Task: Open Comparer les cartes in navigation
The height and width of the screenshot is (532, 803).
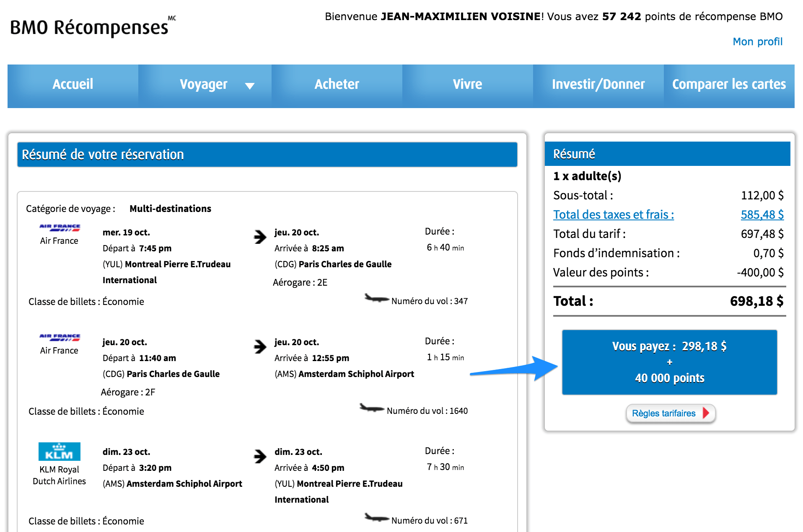Action: pyautogui.click(x=729, y=85)
